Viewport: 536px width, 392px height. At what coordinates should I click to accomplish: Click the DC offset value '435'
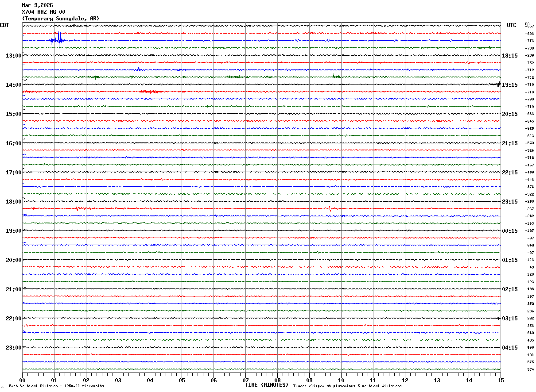530,340
